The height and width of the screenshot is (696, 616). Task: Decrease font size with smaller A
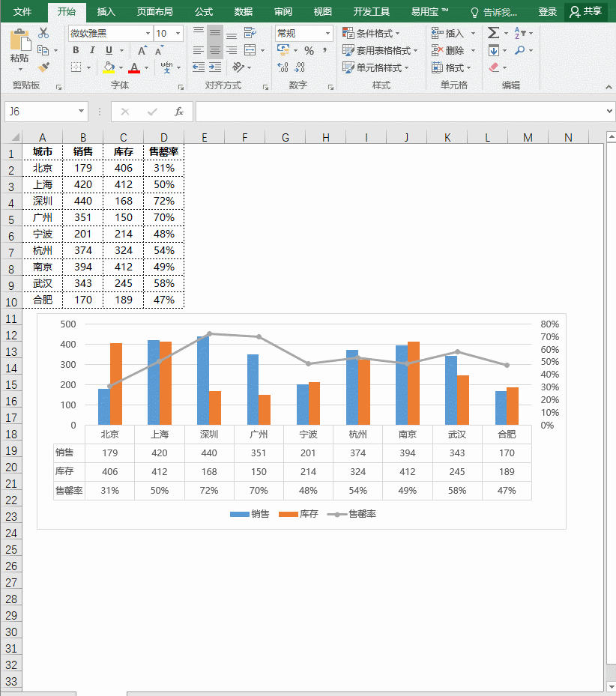click(x=159, y=51)
